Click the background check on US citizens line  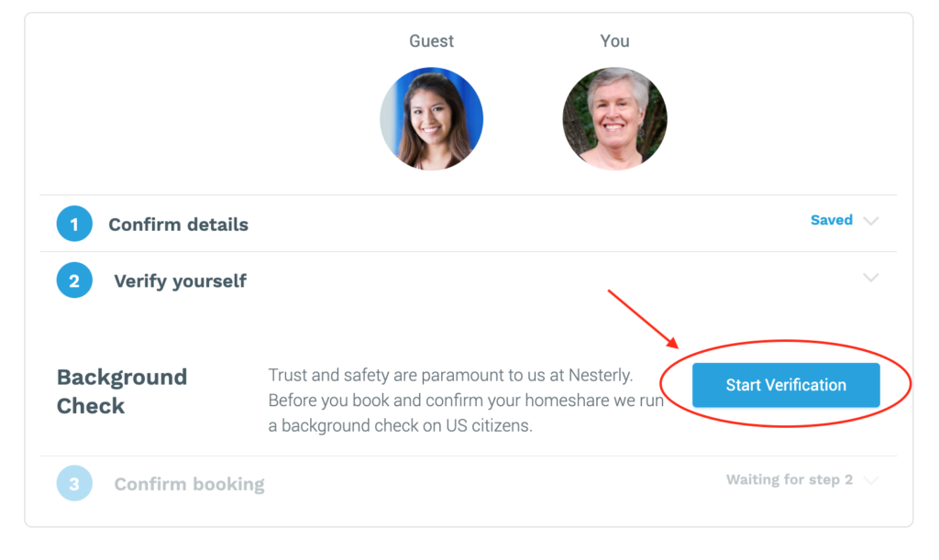tap(400, 426)
